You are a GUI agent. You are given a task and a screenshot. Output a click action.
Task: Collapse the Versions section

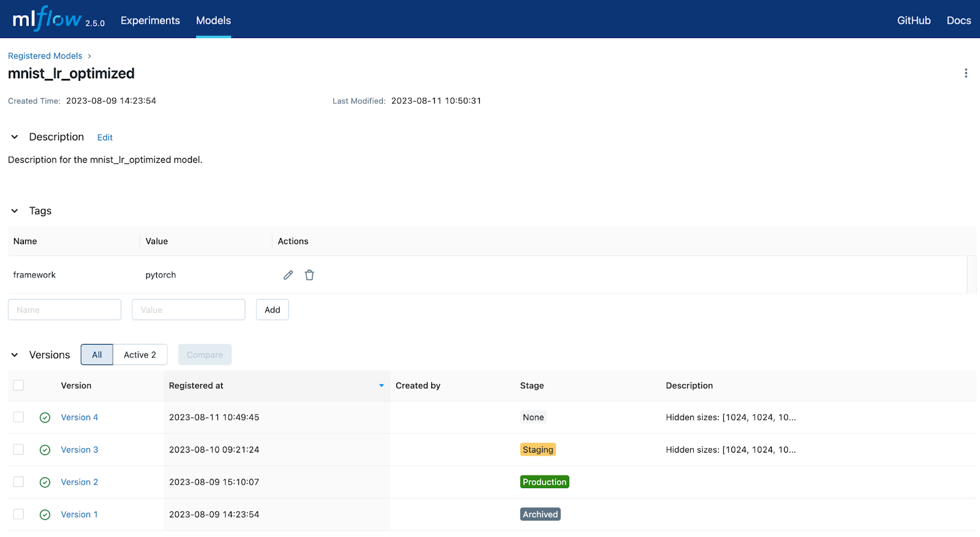point(15,355)
